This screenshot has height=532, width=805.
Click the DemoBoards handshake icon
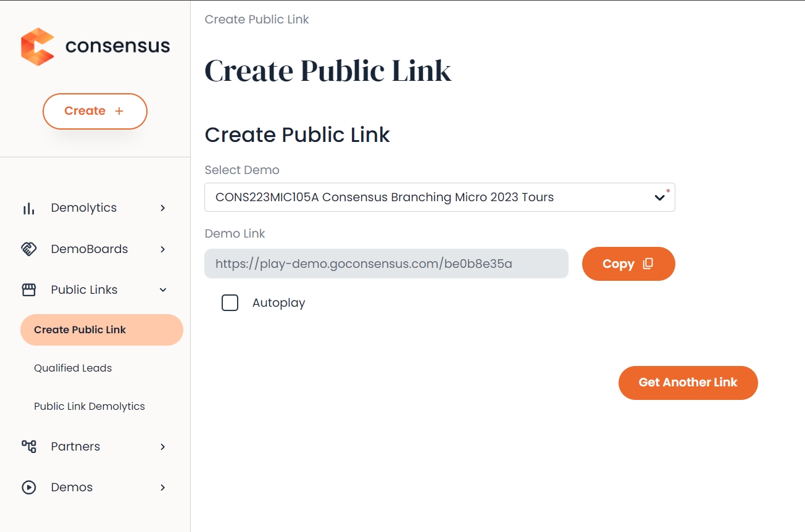[x=28, y=249]
